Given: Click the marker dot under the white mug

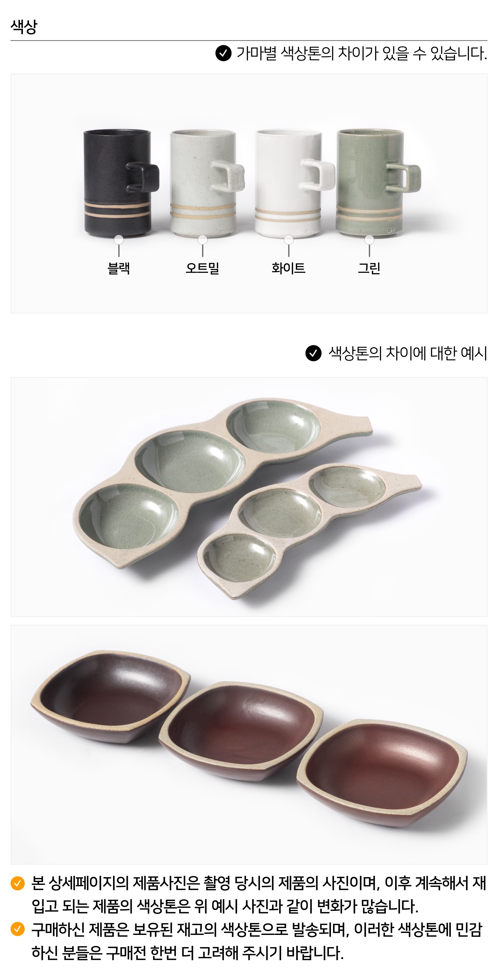Looking at the screenshot, I should tap(289, 240).
